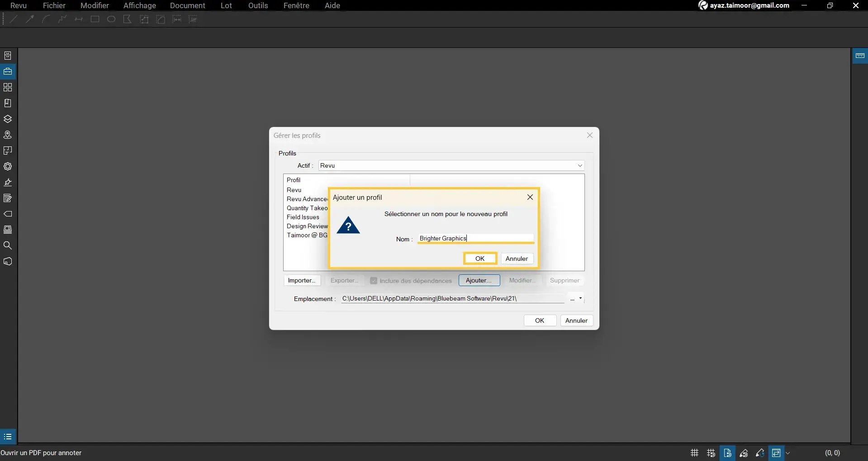Image resolution: width=868 pixels, height=461 pixels.
Task: Open the Panier à outils panel
Action: [x=8, y=71]
